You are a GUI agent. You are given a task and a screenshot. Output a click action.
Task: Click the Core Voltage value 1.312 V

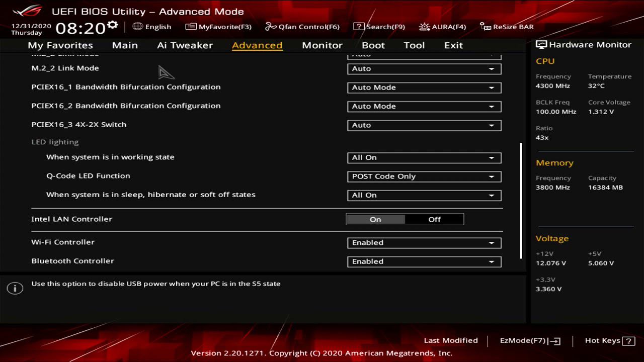[601, 112]
